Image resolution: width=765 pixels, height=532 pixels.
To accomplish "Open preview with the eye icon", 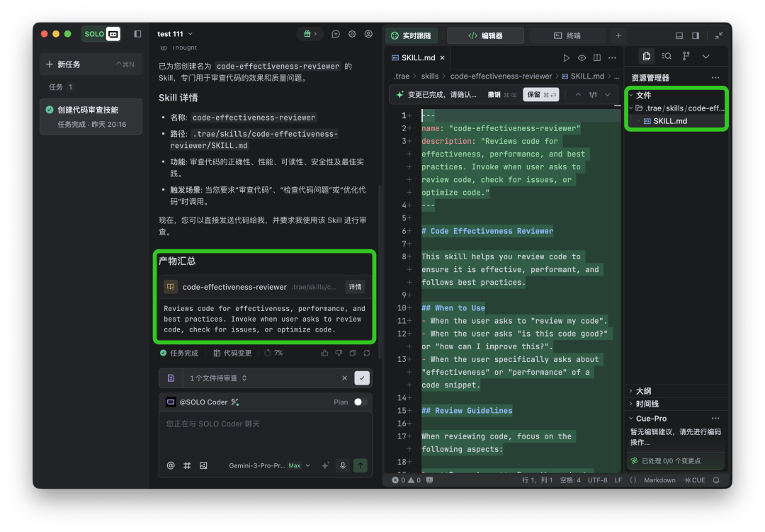I will pos(582,57).
